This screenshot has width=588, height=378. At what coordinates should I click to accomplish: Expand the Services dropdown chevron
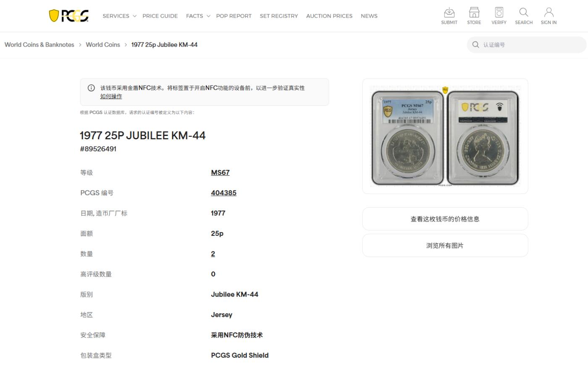pos(134,16)
